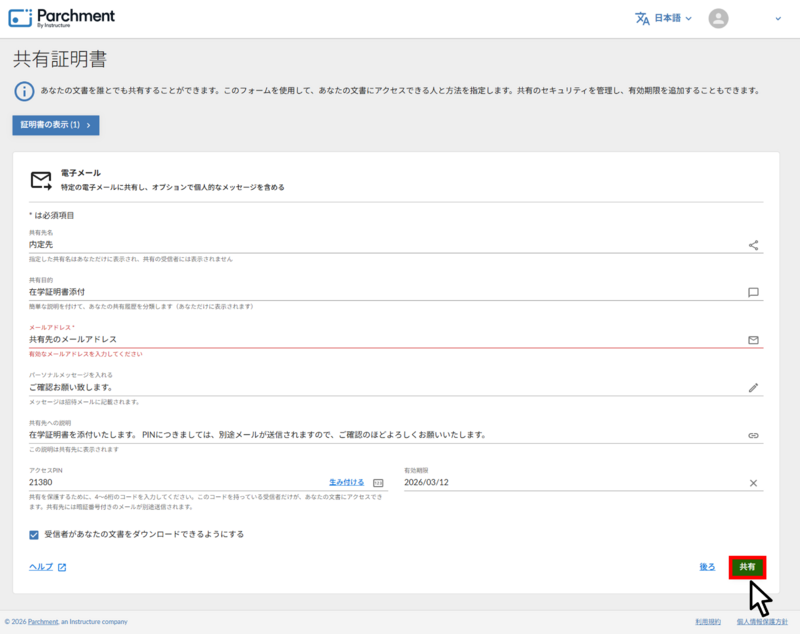Viewport: 800px width, 634px height.
Task: Click the Parchment logo in header
Action: pos(62,18)
